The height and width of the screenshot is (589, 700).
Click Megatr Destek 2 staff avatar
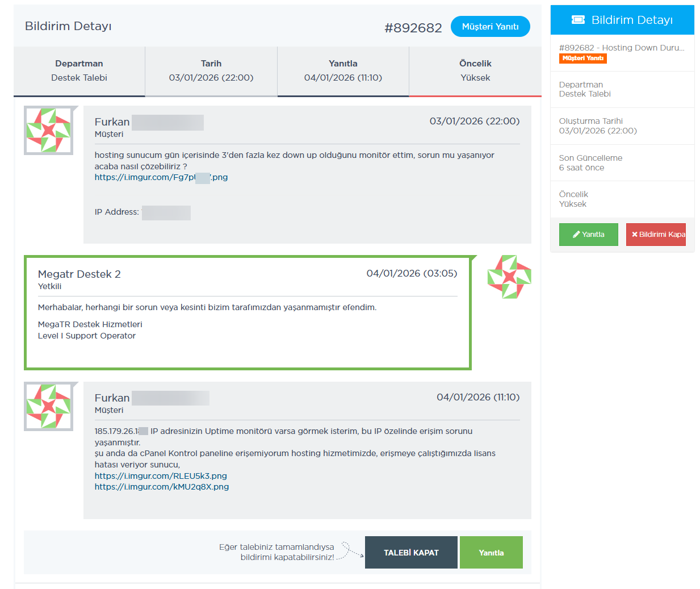[509, 277]
